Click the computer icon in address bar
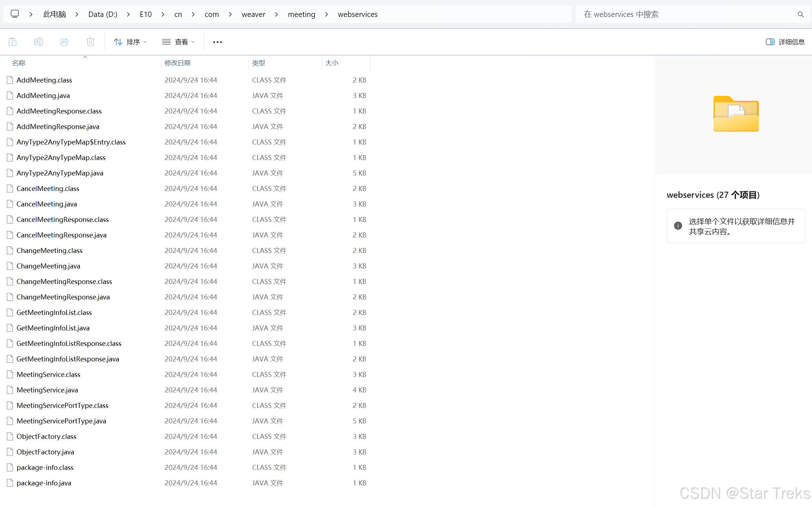812x507 pixels. click(x=15, y=14)
